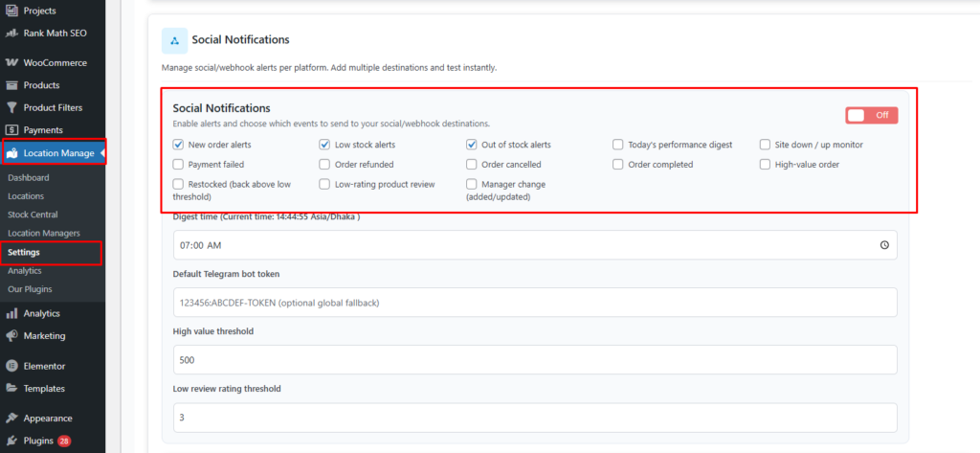Click the Default Telegram bot token field
The image size is (980, 453).
535,303
